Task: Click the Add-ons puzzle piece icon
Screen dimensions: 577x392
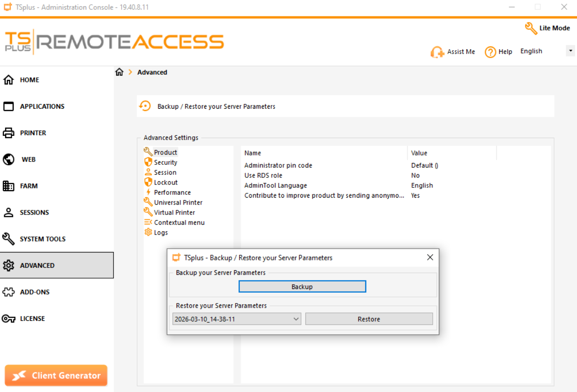Action: click(x=8, y=292)
